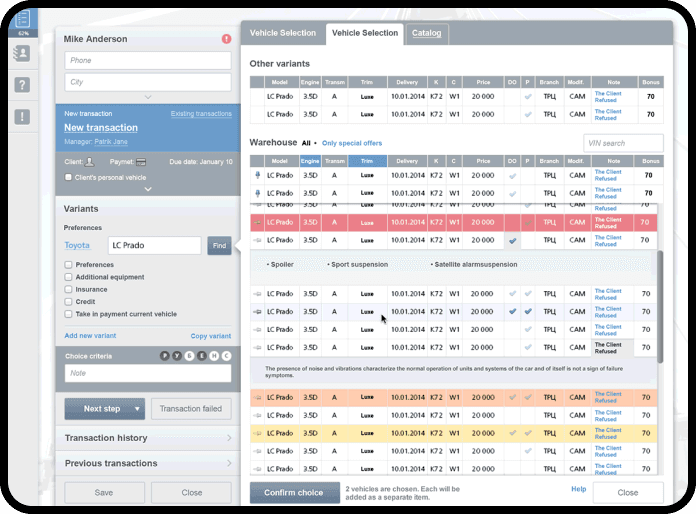Expand client details chevron below City field

(x=148, y=97)
